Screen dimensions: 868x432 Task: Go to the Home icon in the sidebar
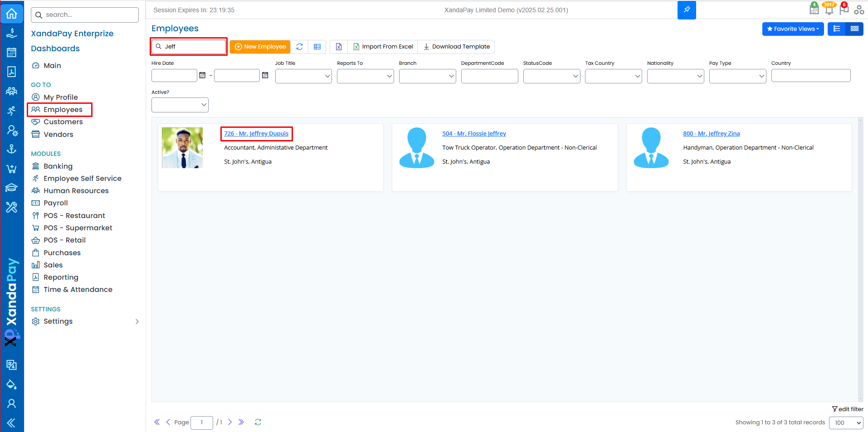coord(12,14)
